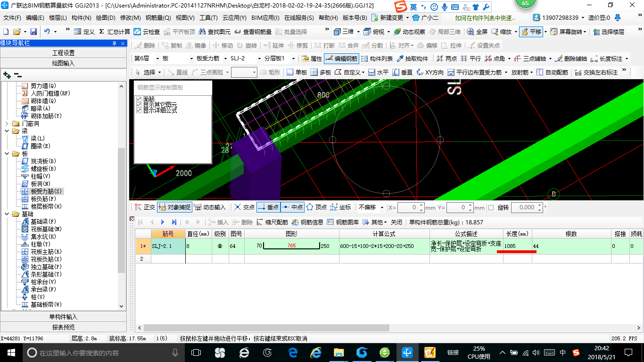Open 选择楼层 floor selection

coord(609,32)
